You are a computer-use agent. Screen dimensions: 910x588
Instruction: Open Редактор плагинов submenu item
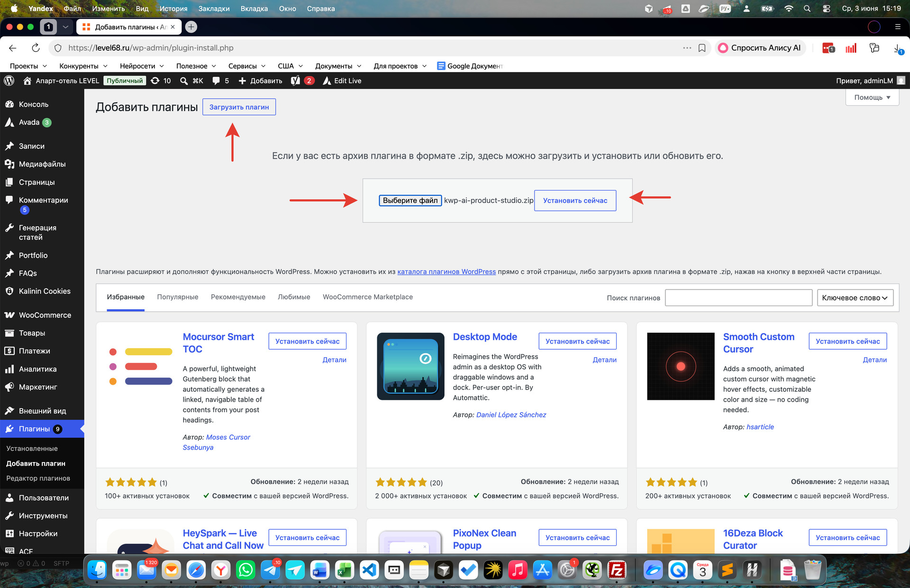coord(38,478)
